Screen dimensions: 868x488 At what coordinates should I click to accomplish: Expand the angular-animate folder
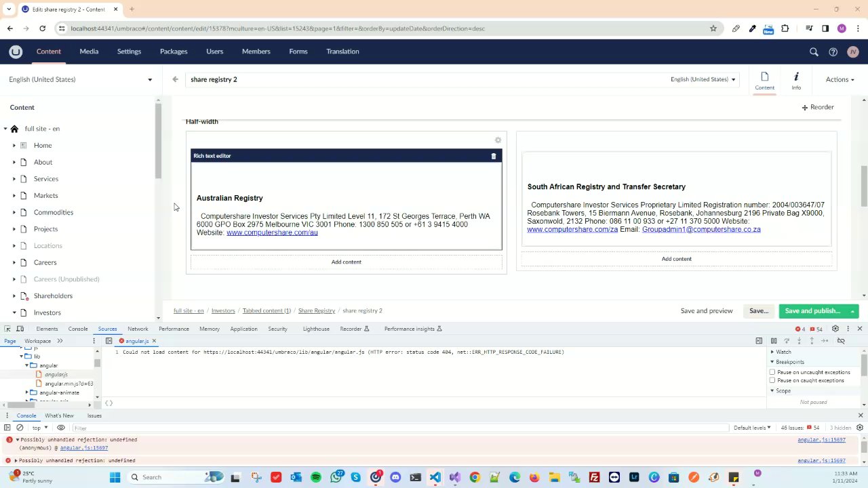pos(27,392)
